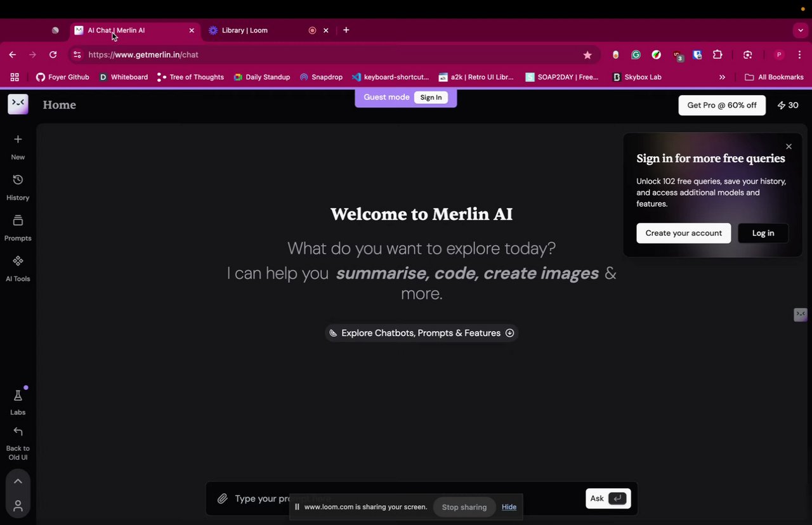This screenshot has width=812, height=525.
Task: Click the paperclip attachment icon
Action: [222, 498]
